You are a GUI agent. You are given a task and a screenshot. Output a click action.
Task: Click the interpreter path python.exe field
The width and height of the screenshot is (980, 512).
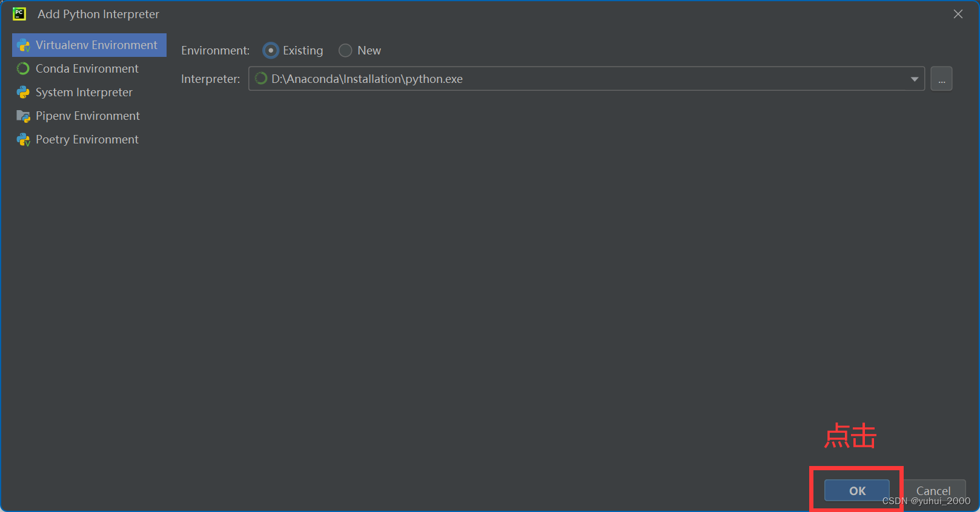586,79
